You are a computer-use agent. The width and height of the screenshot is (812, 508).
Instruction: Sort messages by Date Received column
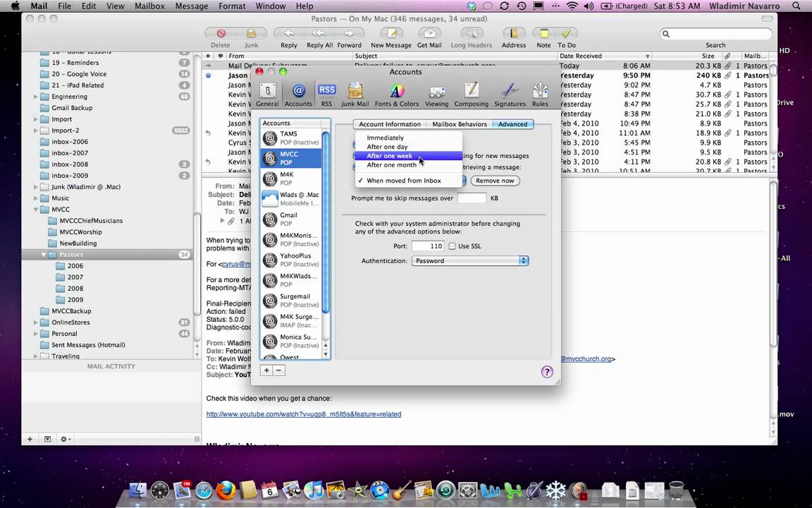click(604, 56)
